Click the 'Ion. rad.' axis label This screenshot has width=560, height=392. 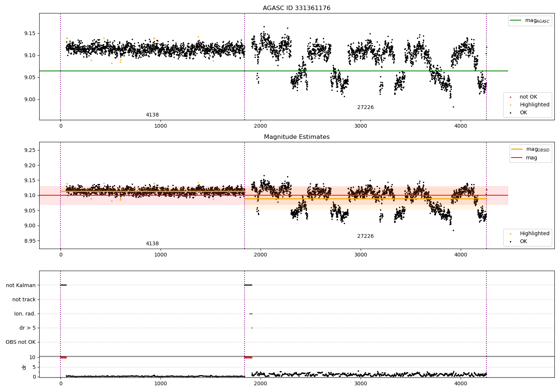pyautogui.click(x=25, y=314)
